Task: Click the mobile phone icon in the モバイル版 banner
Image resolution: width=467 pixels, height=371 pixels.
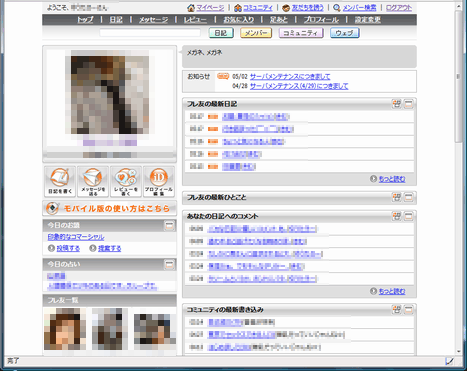Action: pos(52,208)
